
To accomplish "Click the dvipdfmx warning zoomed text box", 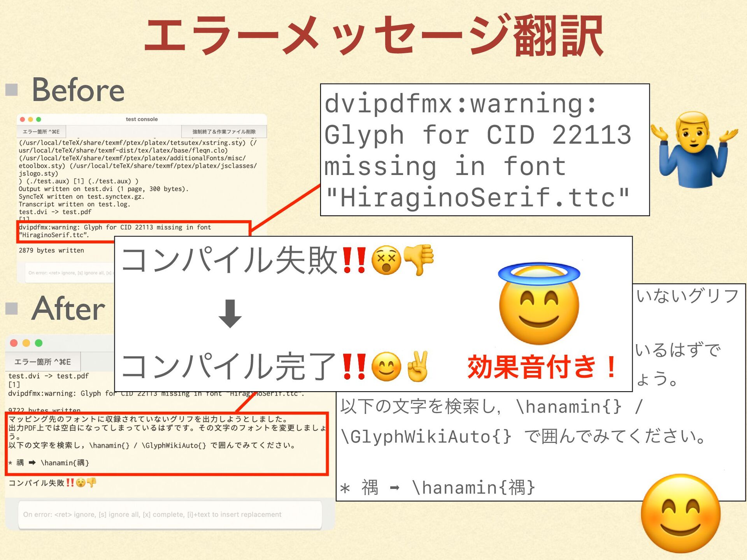I will [x=484, y=150].
